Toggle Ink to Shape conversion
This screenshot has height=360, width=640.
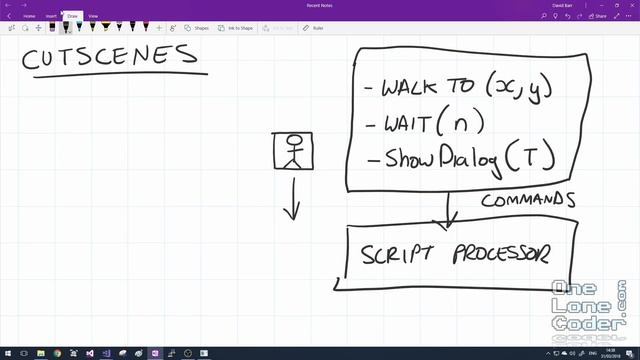coord(235,28)
